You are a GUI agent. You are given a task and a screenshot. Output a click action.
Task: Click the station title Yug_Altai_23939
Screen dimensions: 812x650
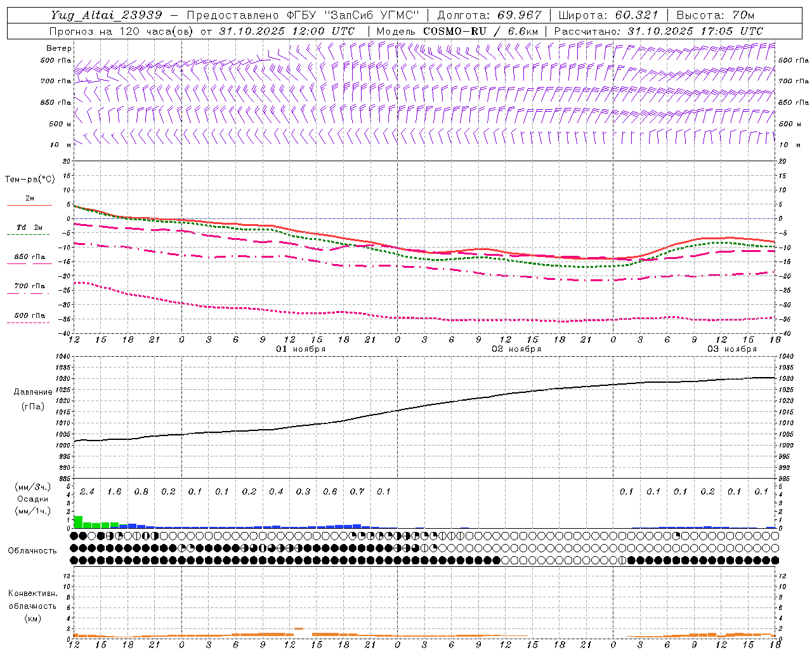pos(106,15)
